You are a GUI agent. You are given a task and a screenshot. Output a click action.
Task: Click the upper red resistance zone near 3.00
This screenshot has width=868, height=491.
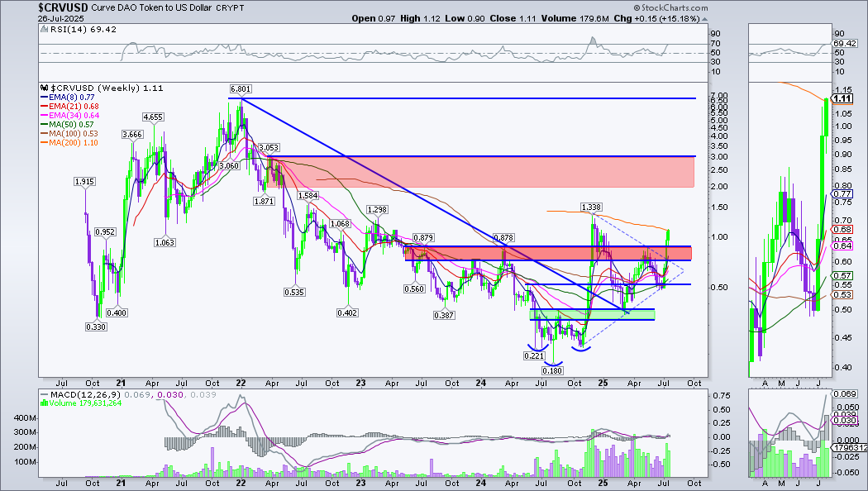480,172
